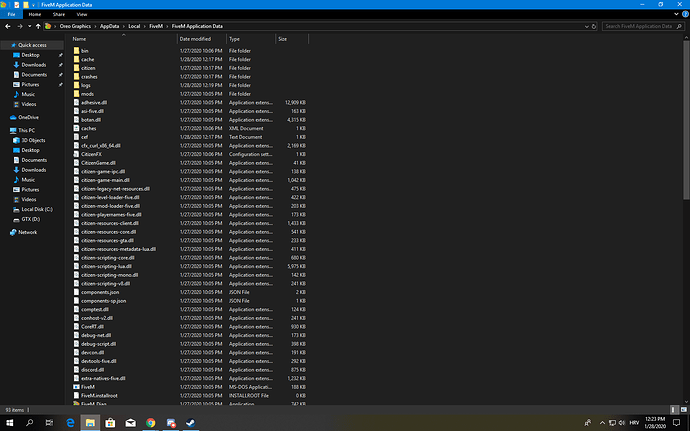Open 3D Objects under This PC
The height and width of the screenshot is (431, 690).
[x=29, y=140]
